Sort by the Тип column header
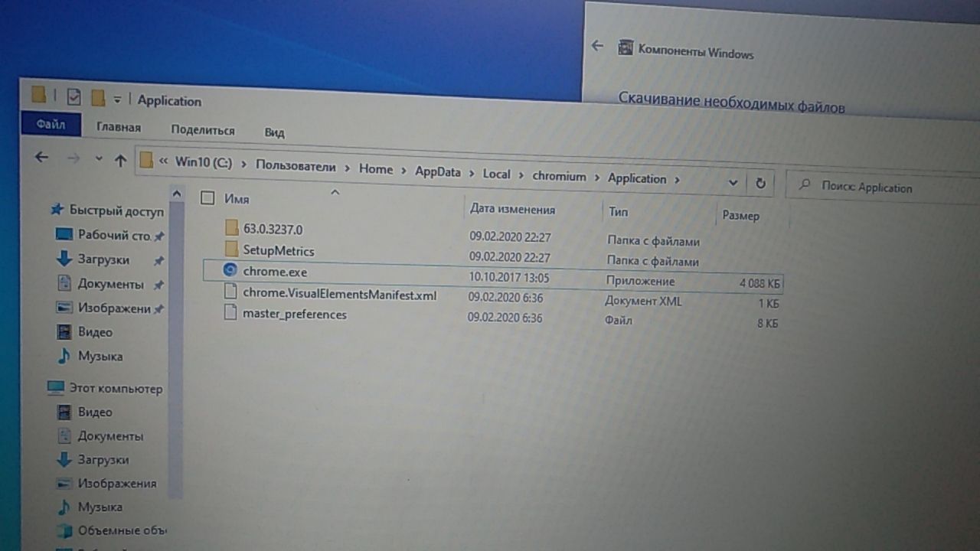This screenshot has width=980, height=551. (618, 212)
